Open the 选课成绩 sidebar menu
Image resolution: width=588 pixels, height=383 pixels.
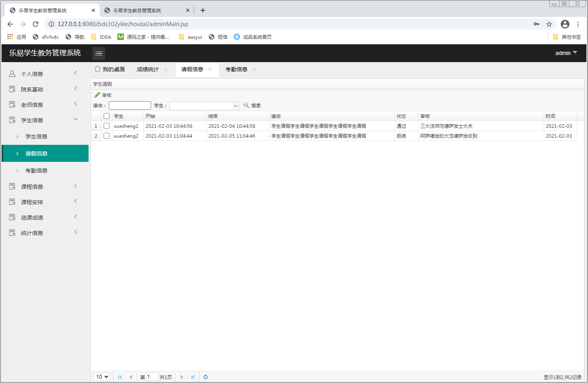point(45,217)
